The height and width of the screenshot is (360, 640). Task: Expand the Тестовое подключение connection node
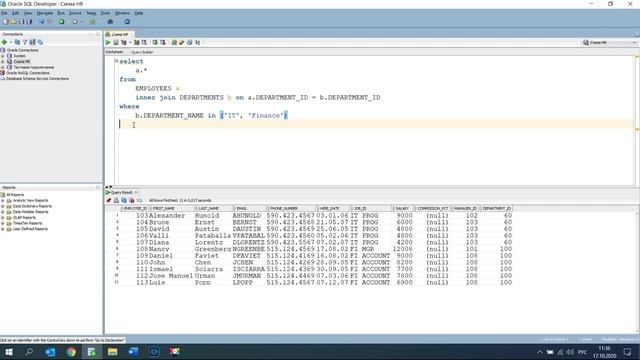pos(3,67)
